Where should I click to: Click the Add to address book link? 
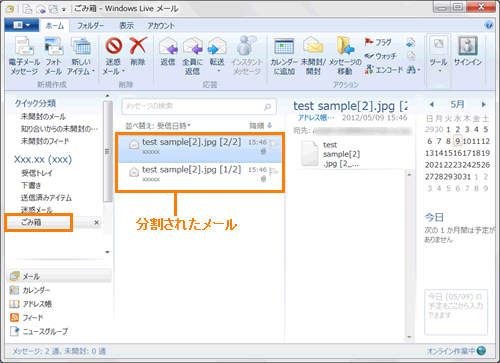[316, 118]
